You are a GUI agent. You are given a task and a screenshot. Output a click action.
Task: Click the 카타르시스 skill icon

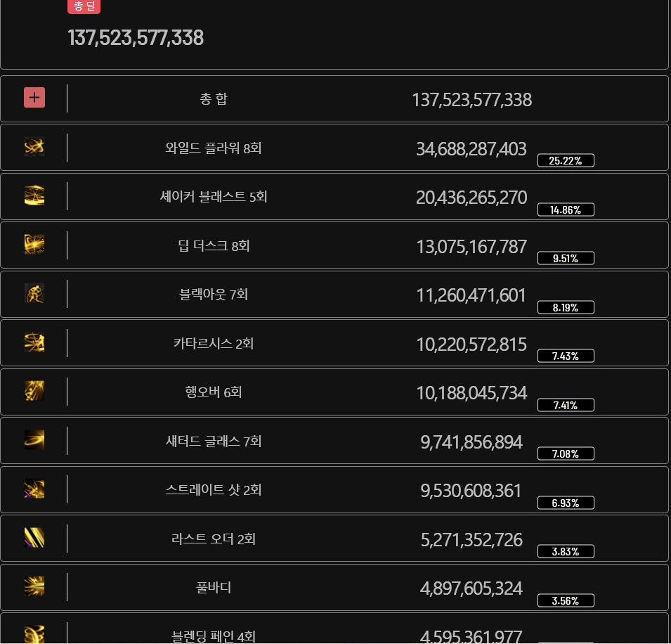(x=34, y=342)
